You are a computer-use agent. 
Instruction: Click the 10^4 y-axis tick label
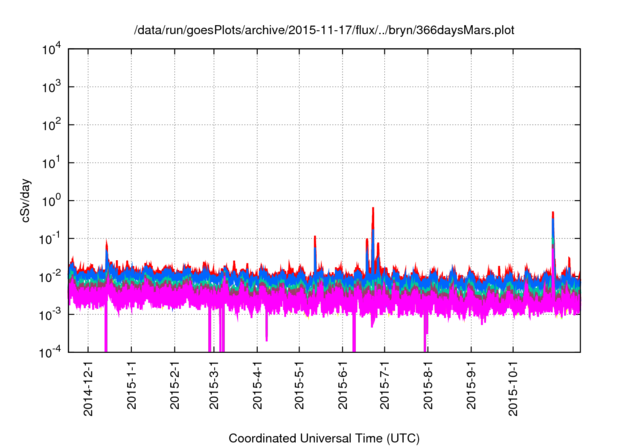point(52,50)
